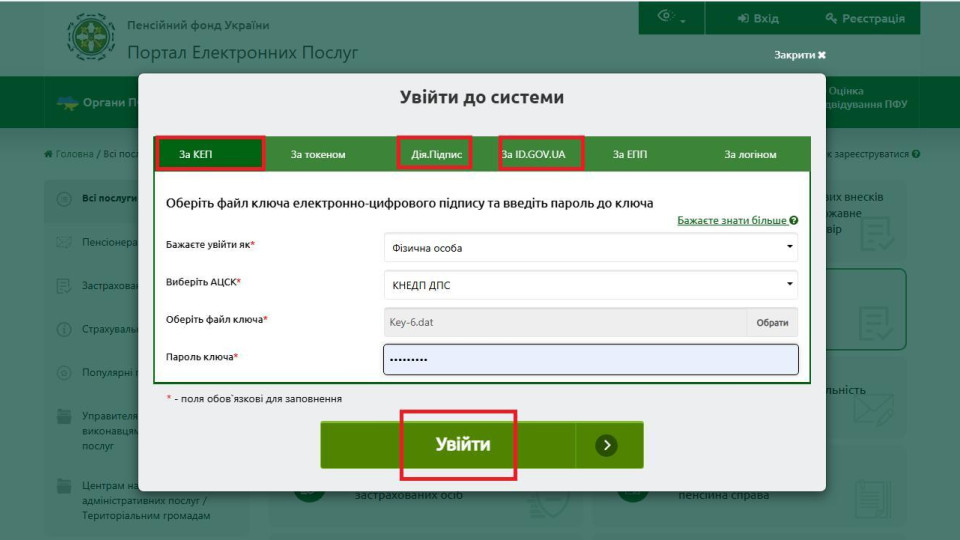Click the Органи ПФУ map icon
This screenshot has height=540, width=960.
[x=67, y=102]
